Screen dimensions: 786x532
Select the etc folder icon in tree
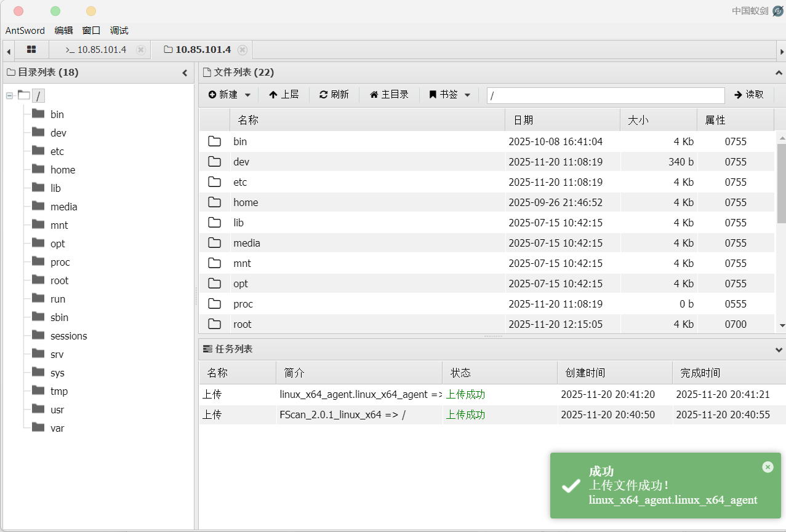38,151
